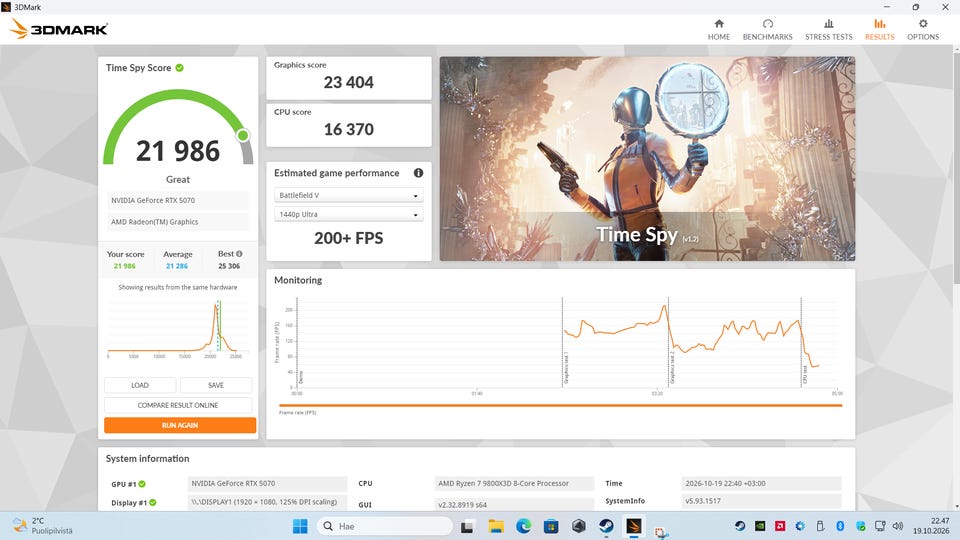Click the AMD Software tray icon
960x540 pixels.
tap(780, 526)
